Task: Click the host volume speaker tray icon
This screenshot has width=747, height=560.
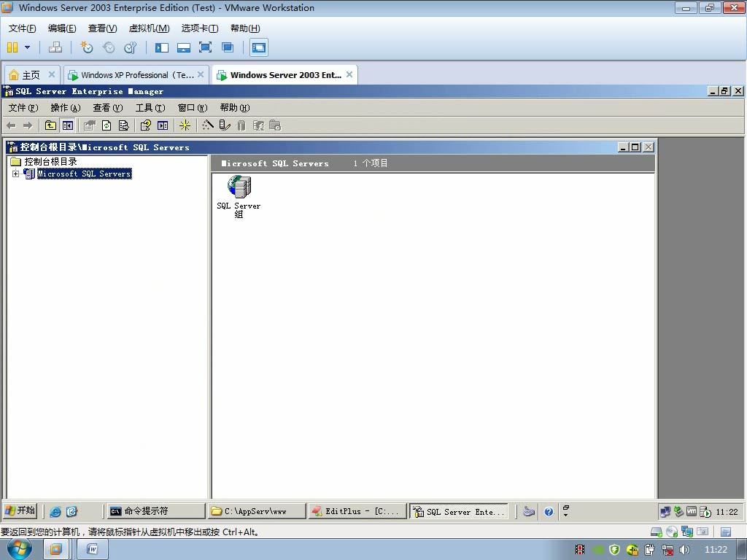Action: [x=684, y=550]
